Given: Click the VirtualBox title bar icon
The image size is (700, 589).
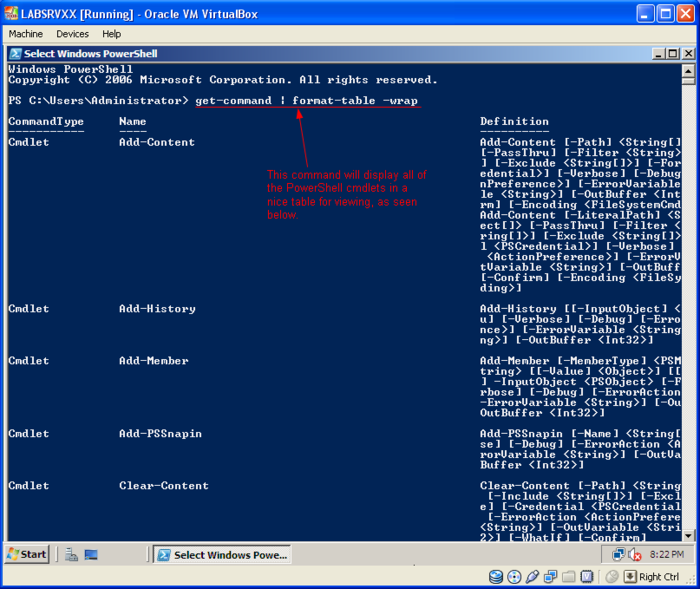Looking at the screenshot, I should pyautogui.click(x=11, y=13).
